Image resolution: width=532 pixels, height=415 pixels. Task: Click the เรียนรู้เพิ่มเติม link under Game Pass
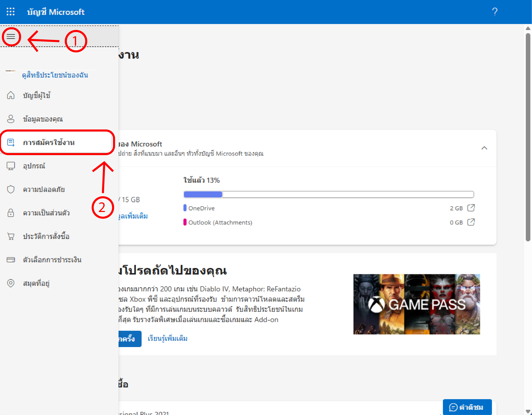coord(168,339)
